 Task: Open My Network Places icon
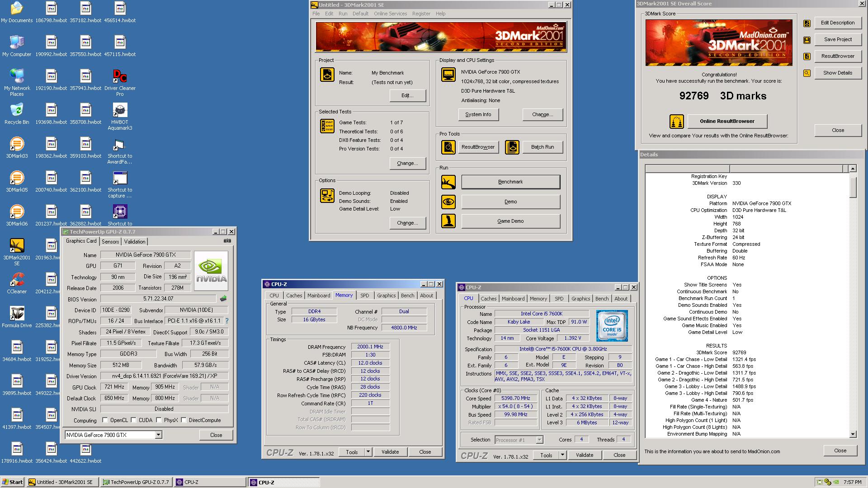pos(17,83)
